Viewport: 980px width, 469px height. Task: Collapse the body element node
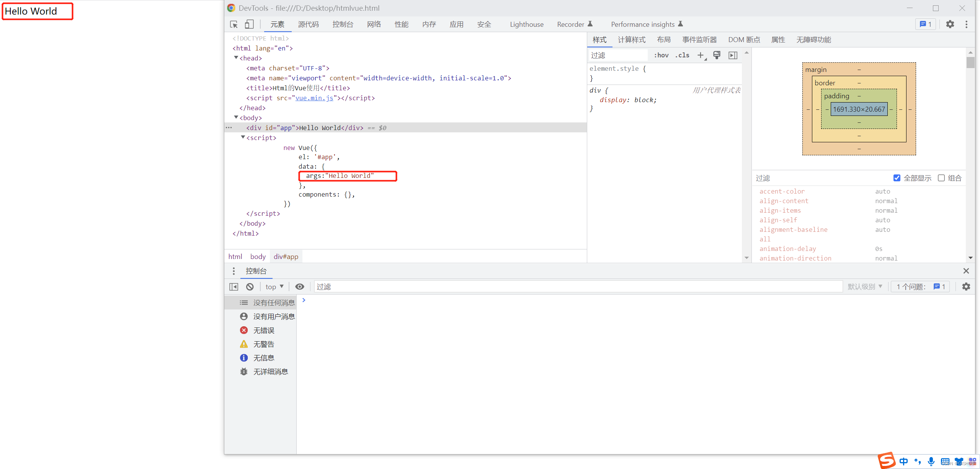(236, 117)
